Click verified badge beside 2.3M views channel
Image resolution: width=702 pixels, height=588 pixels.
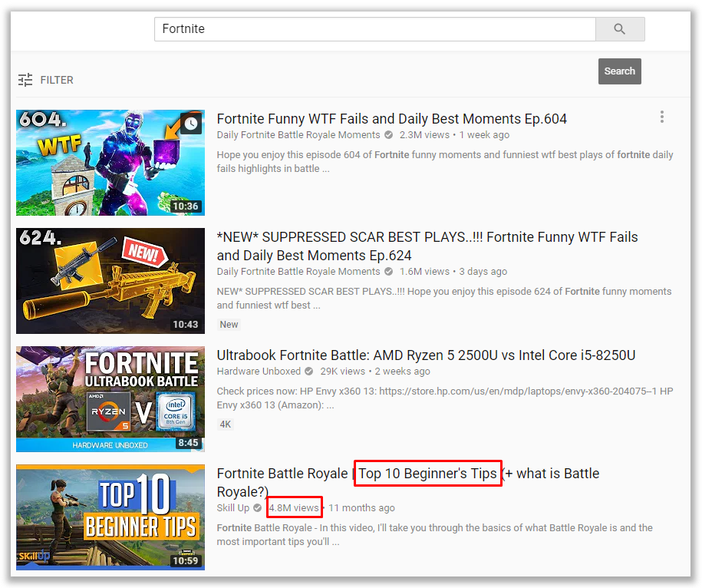(x=389, y=135)
